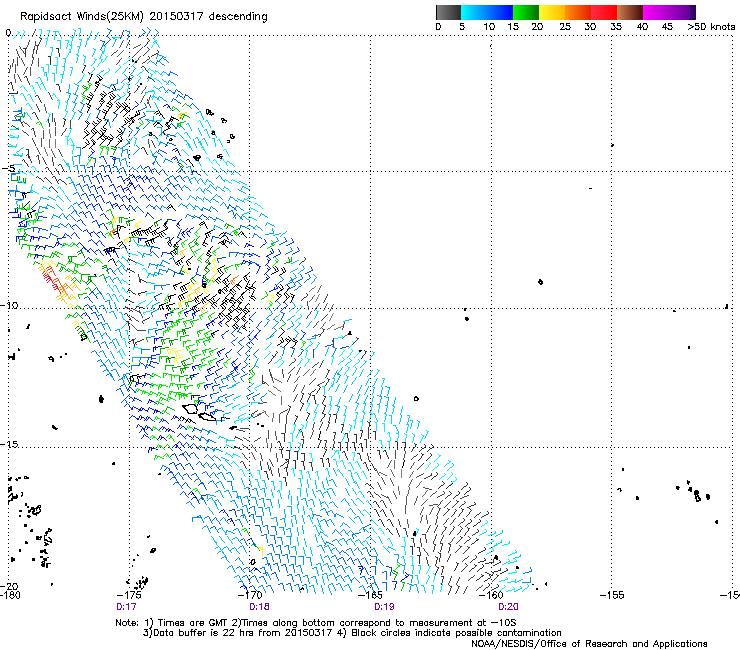This screenshot has width=740, height=650.
Task: Click the 'NOAA/NESDIS/Office of Research and Applications' credit
Action: pyautogui.click(x=589, y=644)
